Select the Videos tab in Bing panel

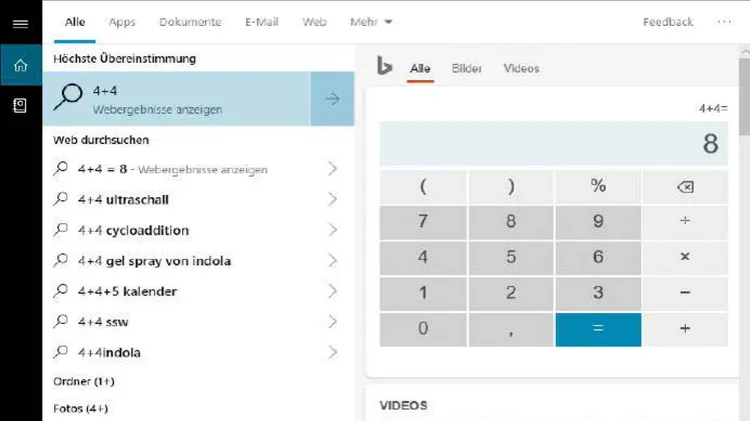pos(521,69)
